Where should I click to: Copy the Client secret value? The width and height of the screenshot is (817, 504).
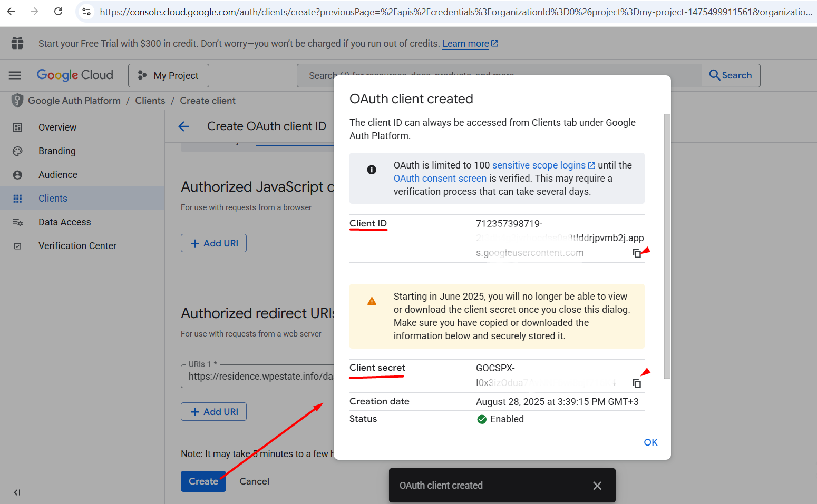(637, 383)
